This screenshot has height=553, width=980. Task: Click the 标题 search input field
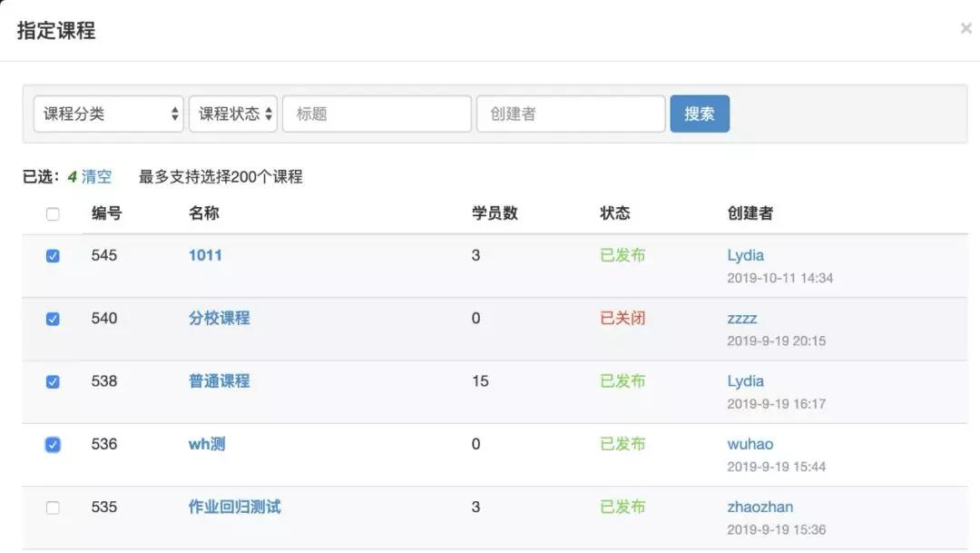377,114
